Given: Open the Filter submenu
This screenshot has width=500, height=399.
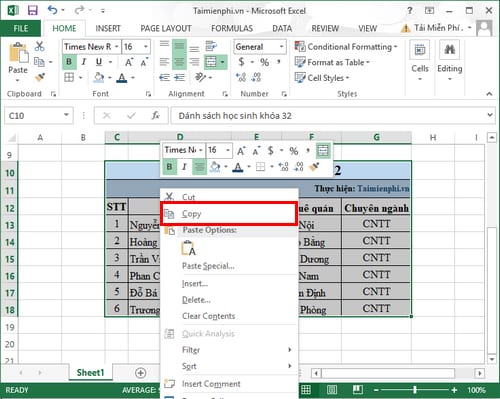Looking at the screenshot, I should pyautogui.click(x=229, y=350).
